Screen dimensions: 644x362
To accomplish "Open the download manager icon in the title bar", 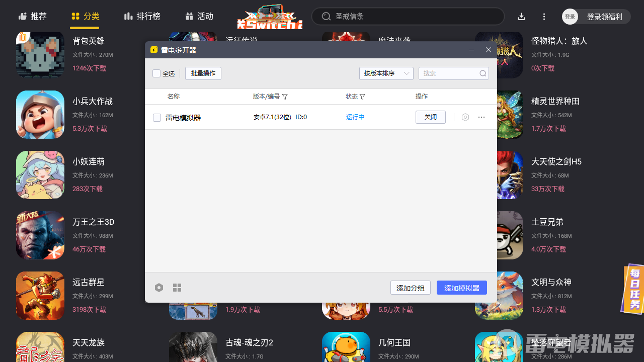I will tap(521, 16).
